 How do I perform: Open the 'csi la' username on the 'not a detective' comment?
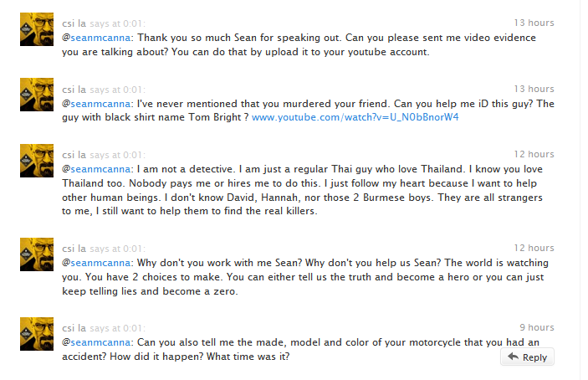tap(74, 155)
